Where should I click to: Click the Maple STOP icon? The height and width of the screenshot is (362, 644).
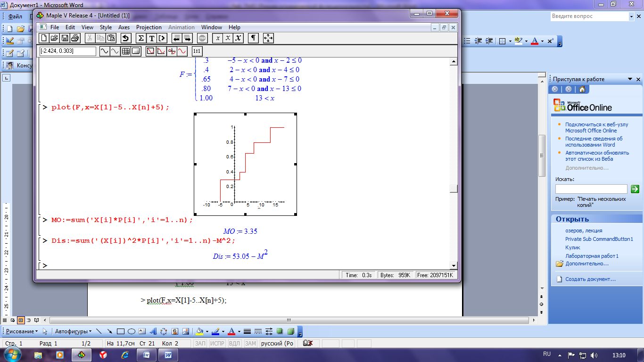202,38
